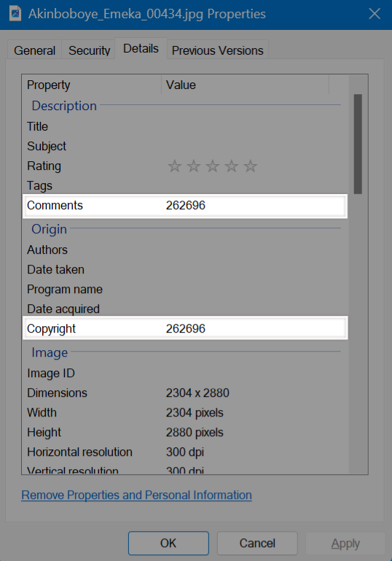Image resolution: width=392 pixels, height=561 pixels.
Task: Set rating to the fourth star
Action: [232, 166]
